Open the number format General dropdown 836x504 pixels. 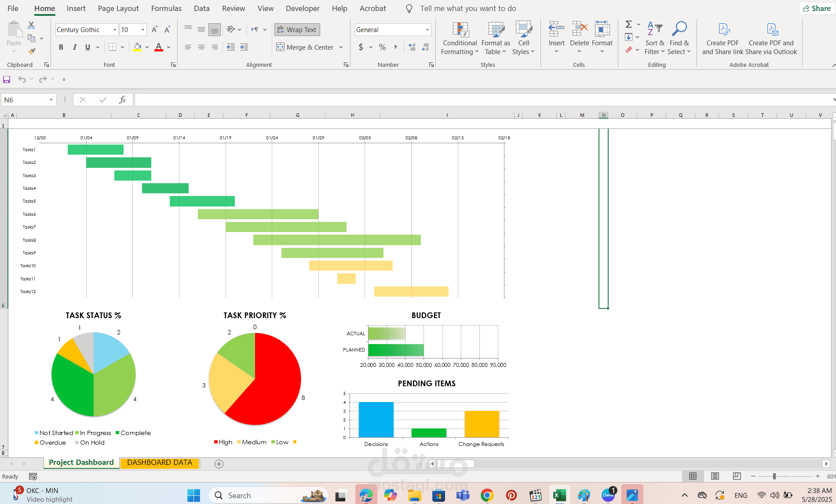427,29
